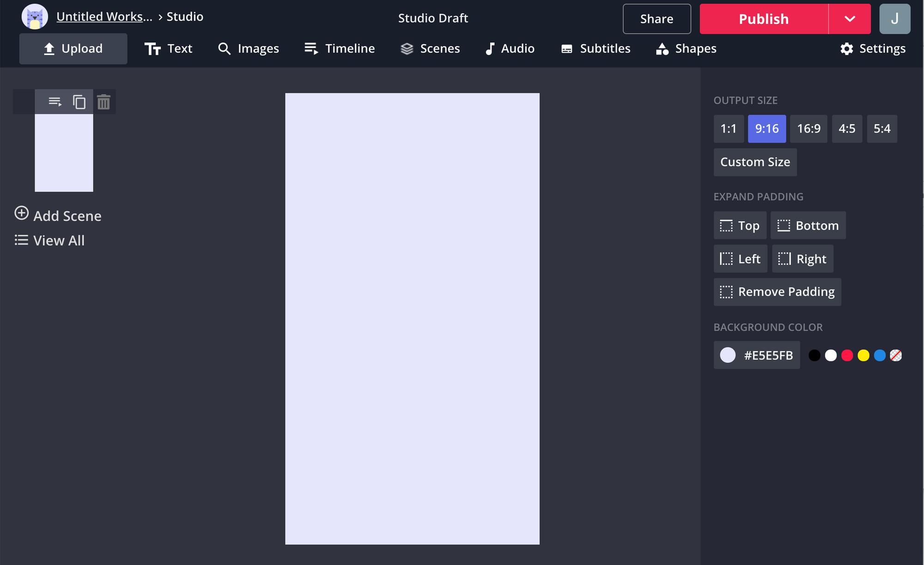
Task: Click the cat workspace avatar logo
Action: [35, 17]
